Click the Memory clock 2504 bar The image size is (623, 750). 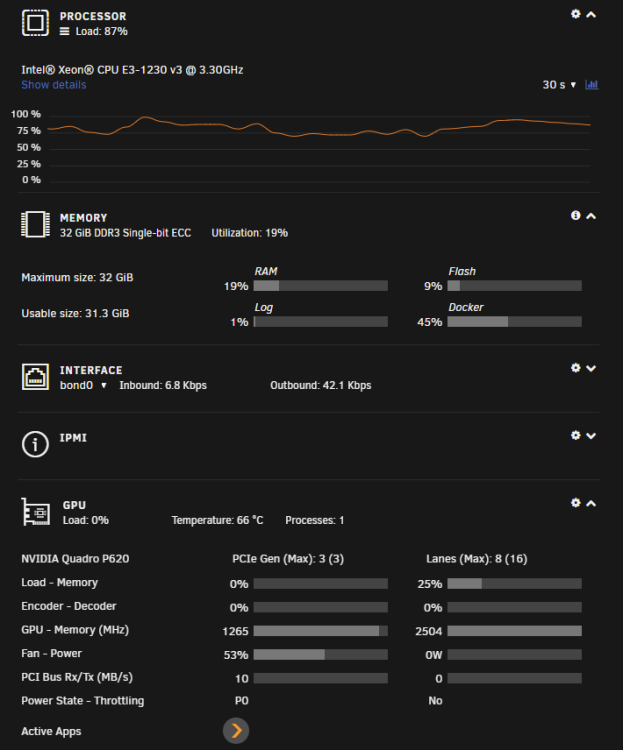coord(515,631)
